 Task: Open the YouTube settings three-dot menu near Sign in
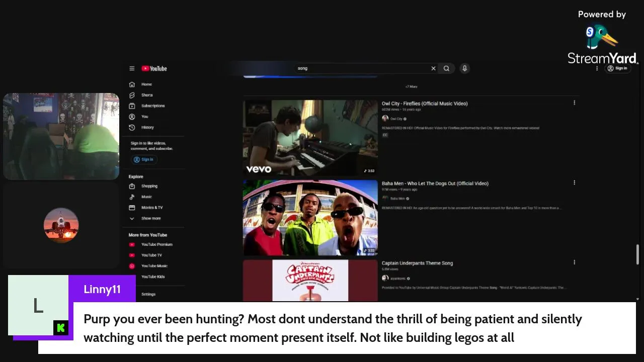(597, 68)
